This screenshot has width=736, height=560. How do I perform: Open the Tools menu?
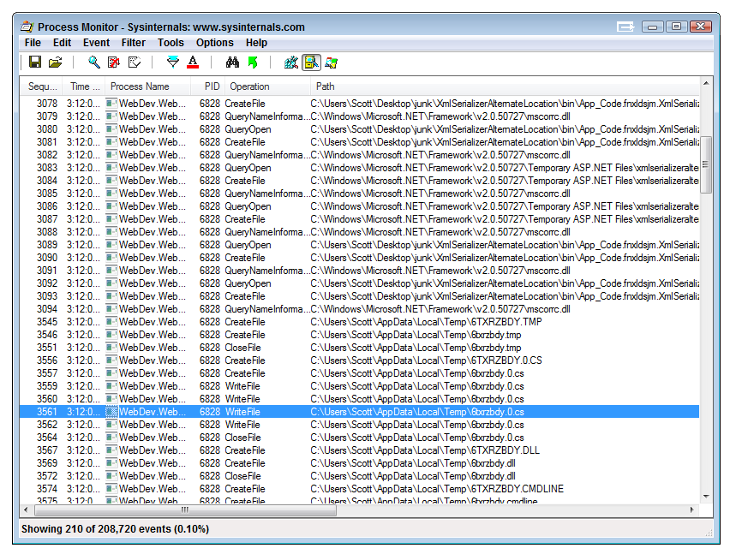coord(171,43)
